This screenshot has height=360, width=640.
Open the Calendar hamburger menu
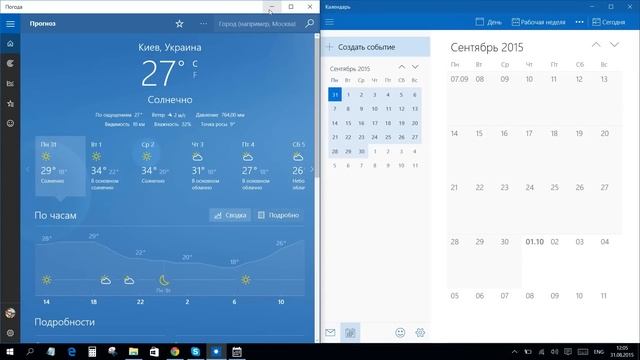pyautogui.click(x=330, y=22)
